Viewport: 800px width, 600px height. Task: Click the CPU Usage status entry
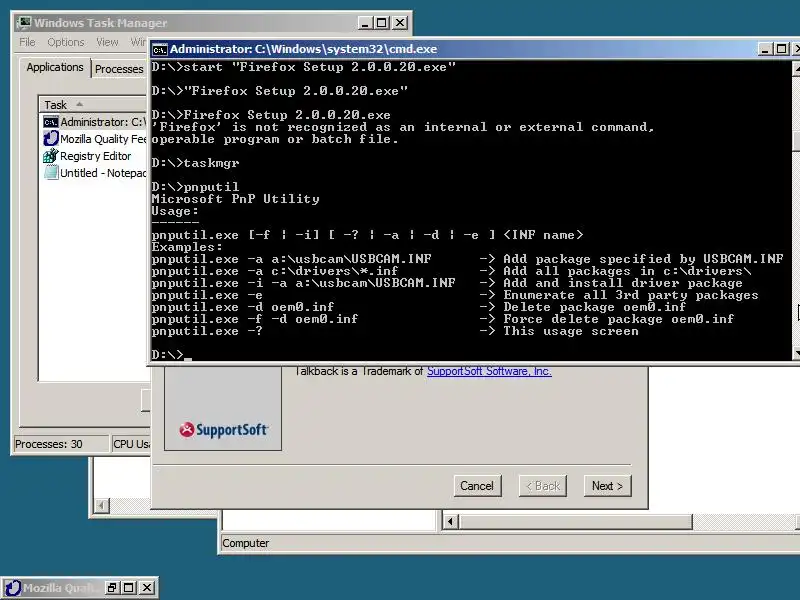(x=131, y=444)
